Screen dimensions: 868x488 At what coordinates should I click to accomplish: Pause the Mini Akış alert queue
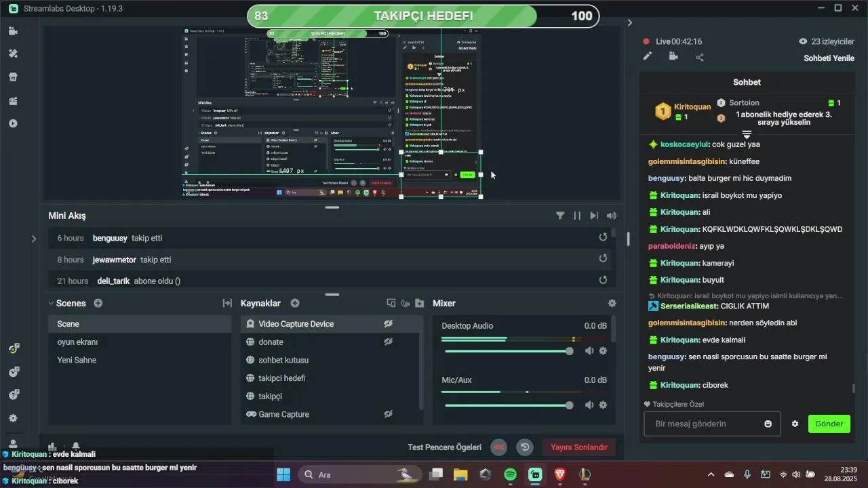[x=577, y=216]
